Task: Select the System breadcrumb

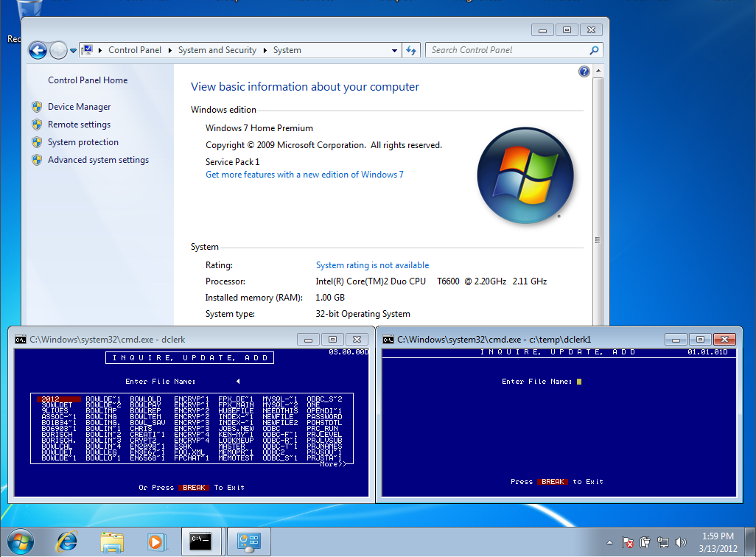Action: point(287,50)
